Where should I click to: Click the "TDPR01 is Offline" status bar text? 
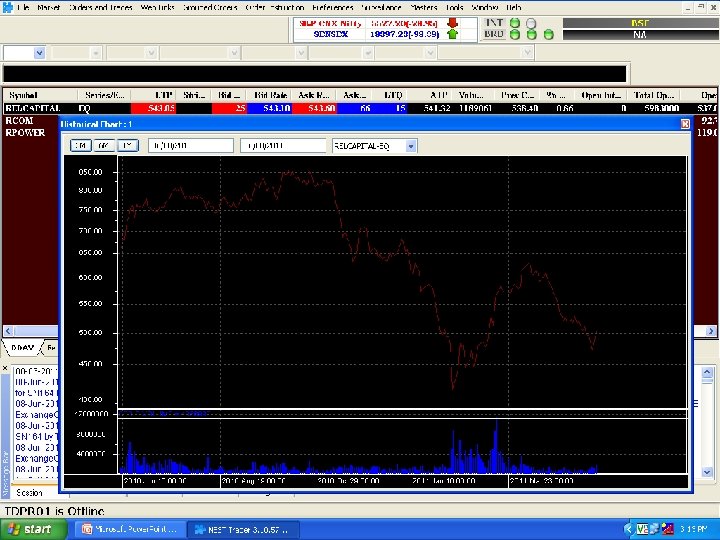(54, 511)
